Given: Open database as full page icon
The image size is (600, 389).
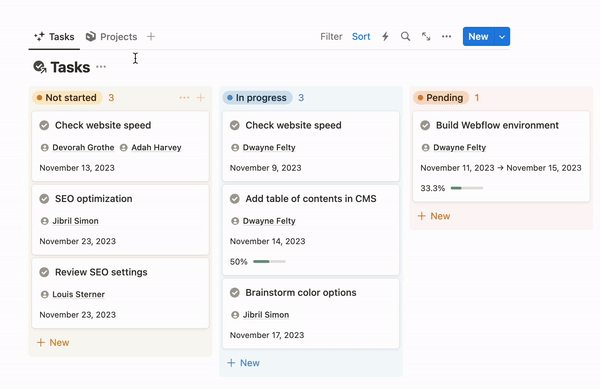Looking at the screenshot, I should (x=426, y=36).
